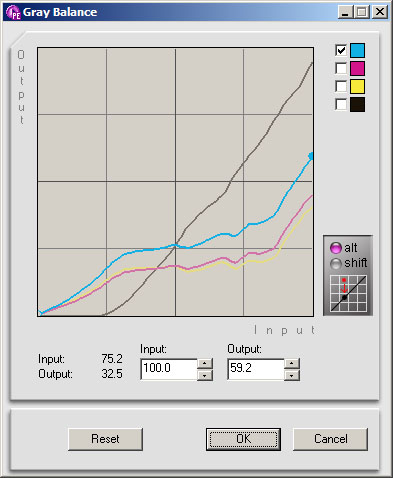Select the shift mode radio button
This screenshot has height=478, width=393.
tap(336, 263)
